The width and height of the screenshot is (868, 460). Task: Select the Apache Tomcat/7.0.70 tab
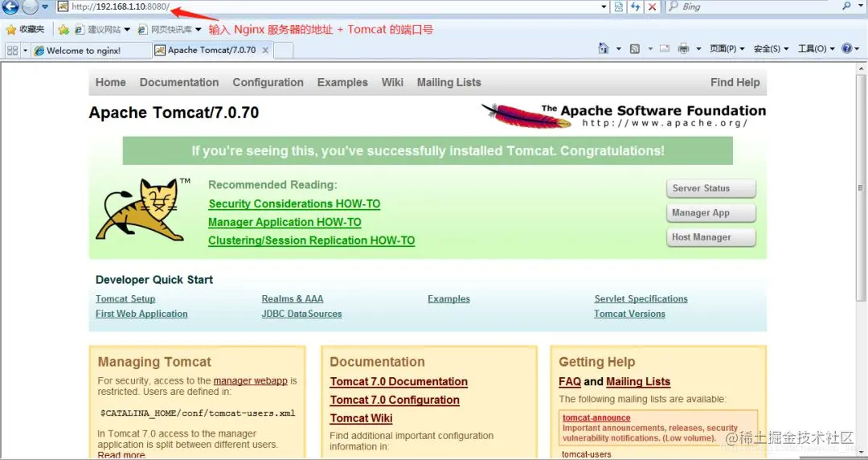click(211, 51)
